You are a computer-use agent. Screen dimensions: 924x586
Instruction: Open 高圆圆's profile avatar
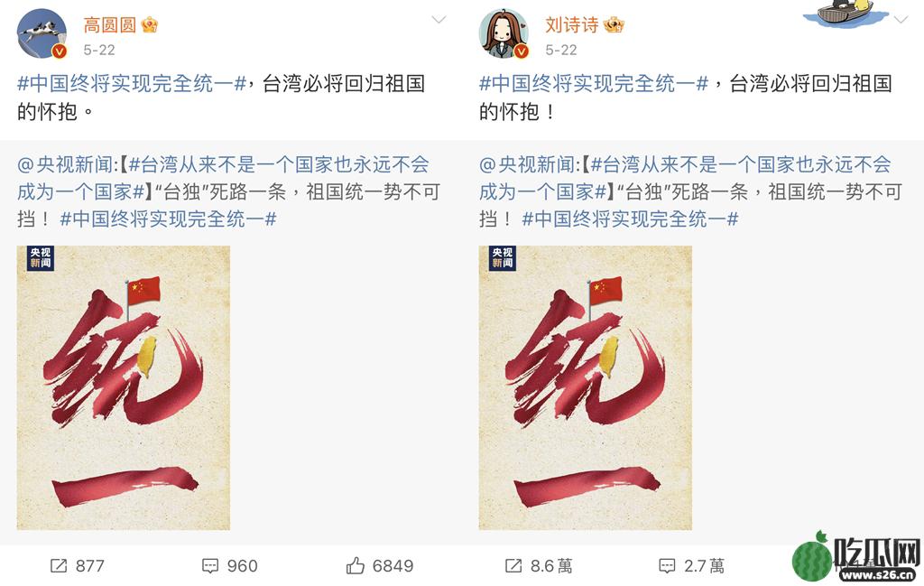42,33
